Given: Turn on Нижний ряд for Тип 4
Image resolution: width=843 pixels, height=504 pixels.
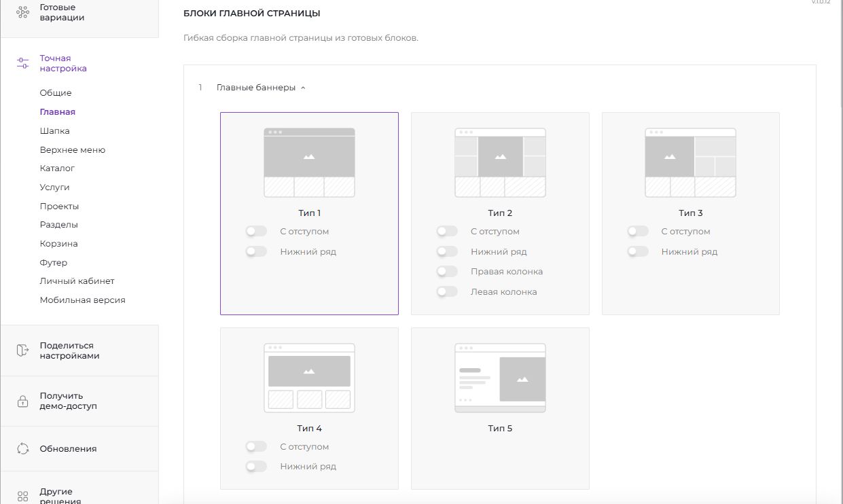Looking at the screenshot, I should 256,467.
